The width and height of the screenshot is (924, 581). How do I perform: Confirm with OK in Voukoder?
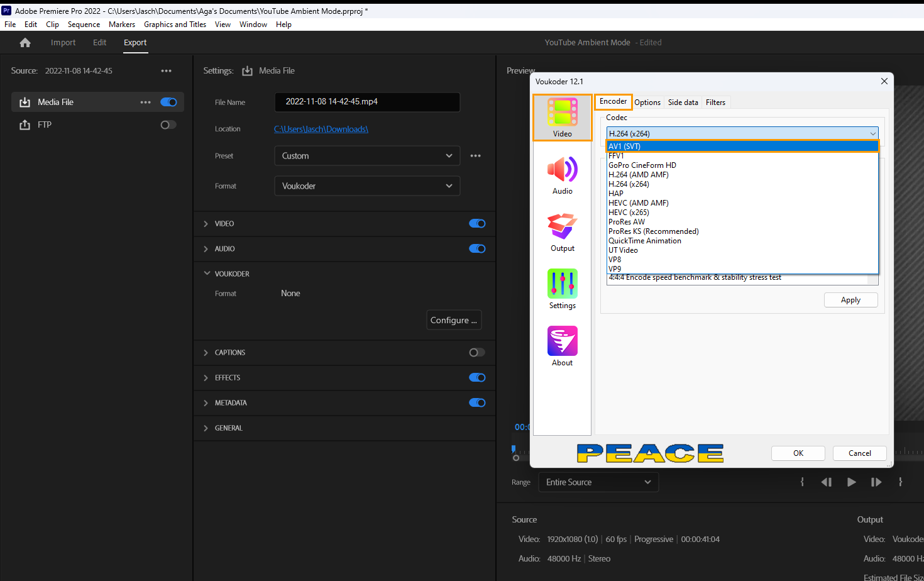(x=798, y=453)
